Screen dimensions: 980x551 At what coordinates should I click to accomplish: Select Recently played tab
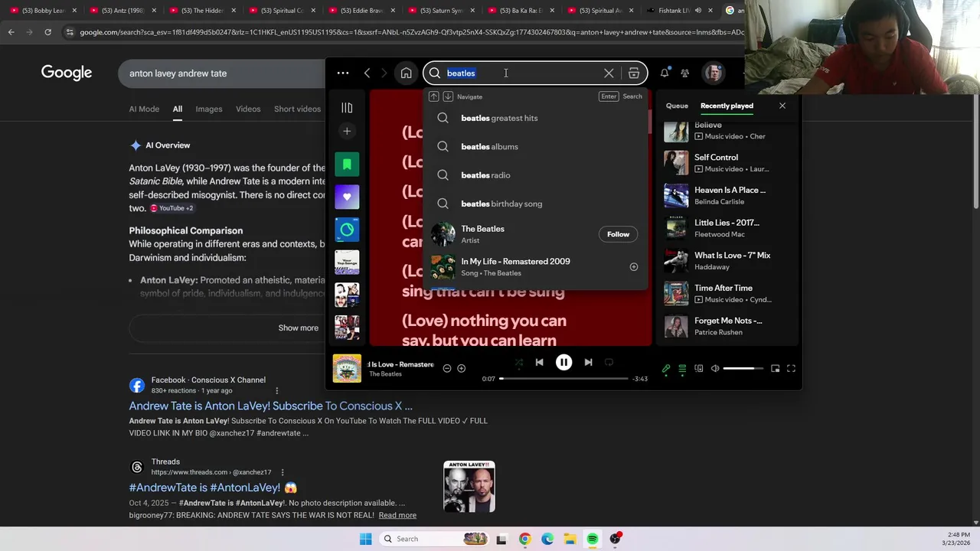(x=727, y=106)
